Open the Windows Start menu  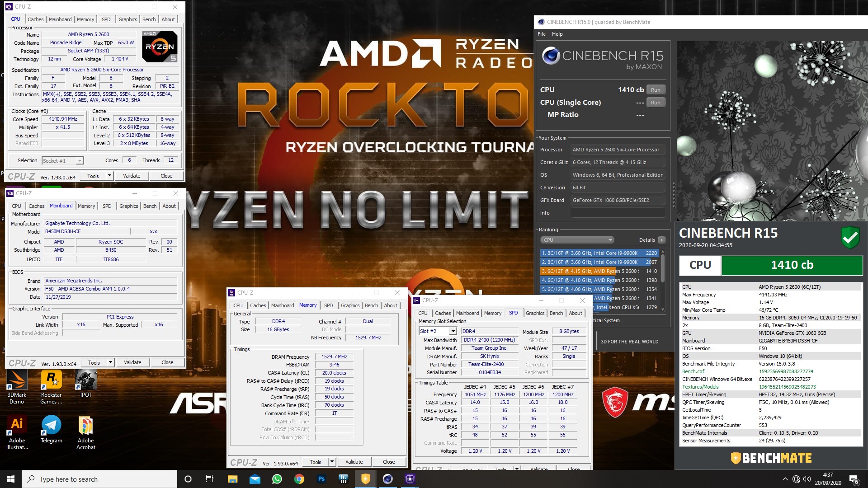11,479
